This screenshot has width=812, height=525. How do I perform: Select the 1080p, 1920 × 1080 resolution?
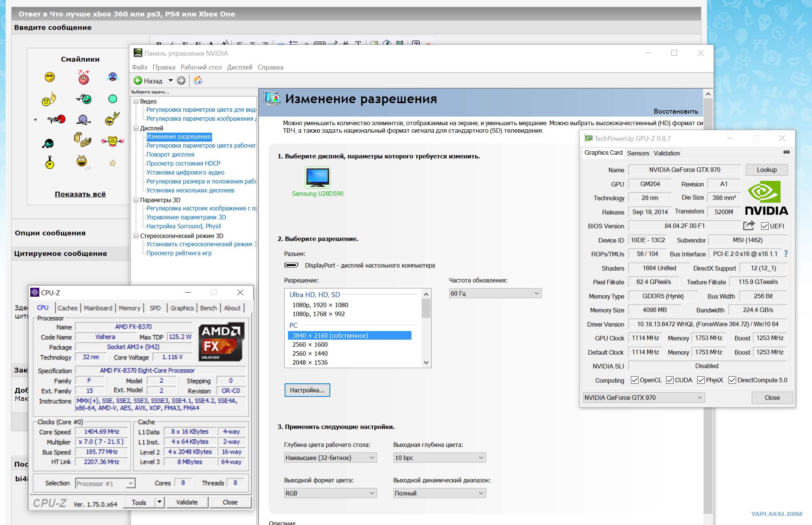[x=320, y=305]
